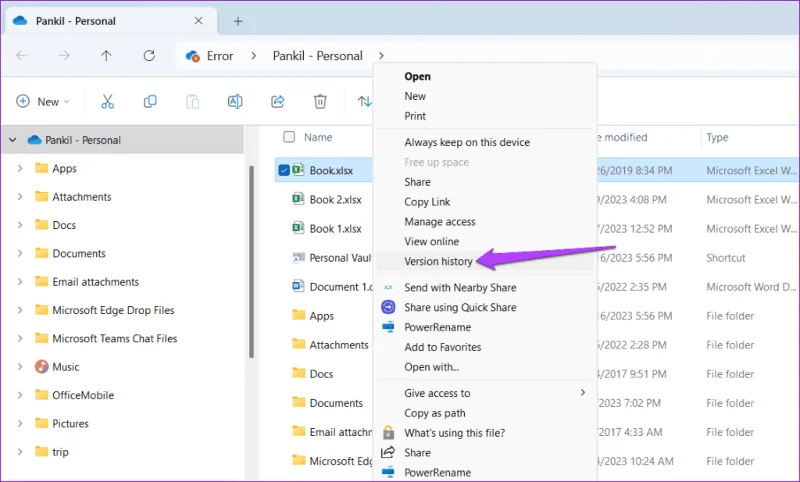Select Microsoft Teams Chat Files sidebar folder
Image resolution: width=800 pixels, height=482 pixels.
pyautogui.click(x=114, y=338)
